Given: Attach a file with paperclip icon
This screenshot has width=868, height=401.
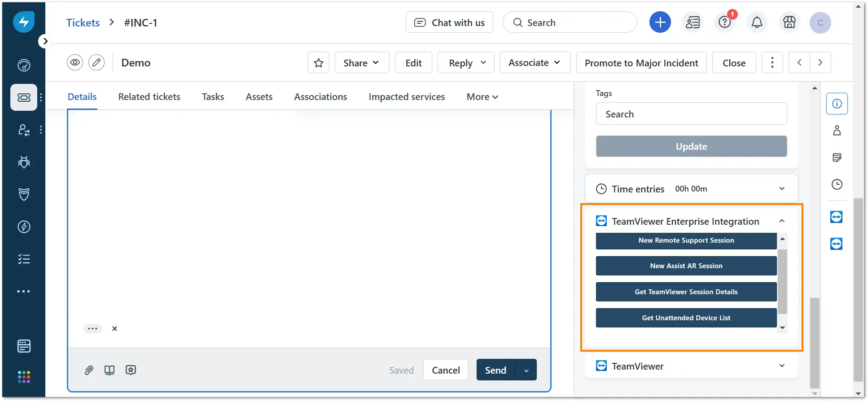Looking at the screenshot, I should [89, 370].
